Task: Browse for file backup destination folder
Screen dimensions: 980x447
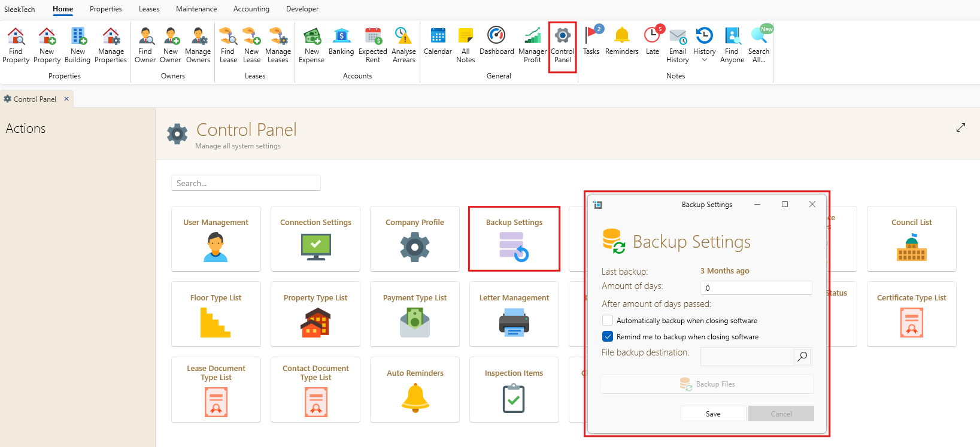Action: pos(802,357)
